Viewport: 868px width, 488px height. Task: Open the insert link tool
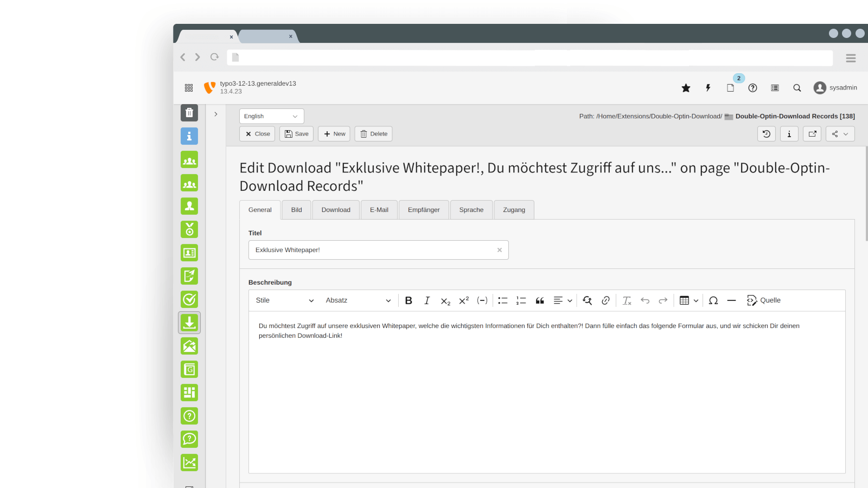pos(605,300)
